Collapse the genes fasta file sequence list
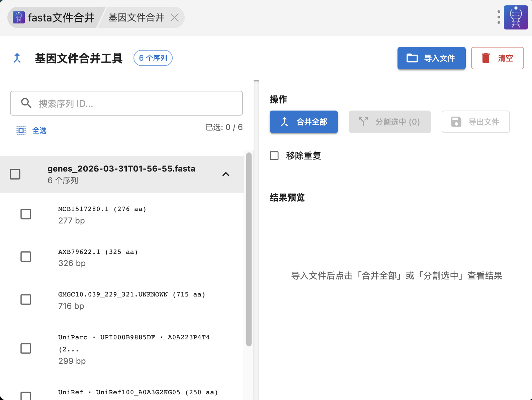 pyautogui.click(x=226, y=174)
